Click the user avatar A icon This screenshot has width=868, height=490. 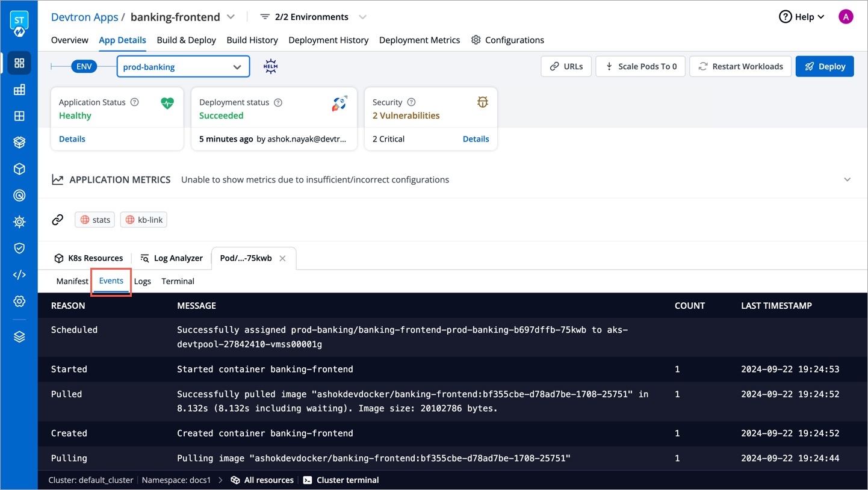click(x=846, y=17)
